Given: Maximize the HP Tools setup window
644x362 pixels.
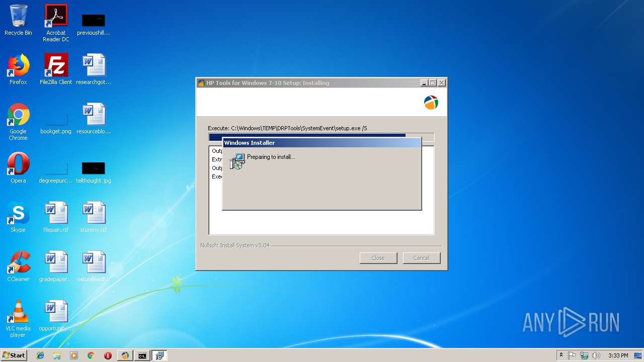Looking at the screenshot, I should click(x=433, y=83).
